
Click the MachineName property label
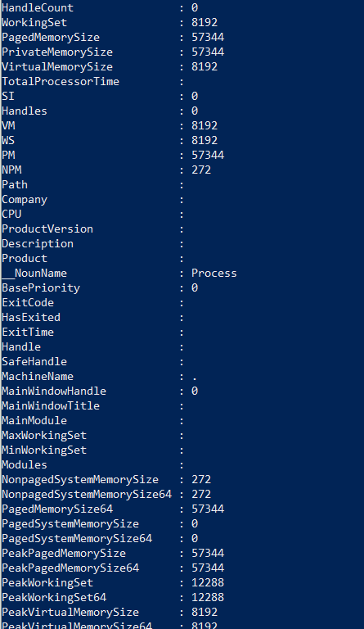coord(38,376)
